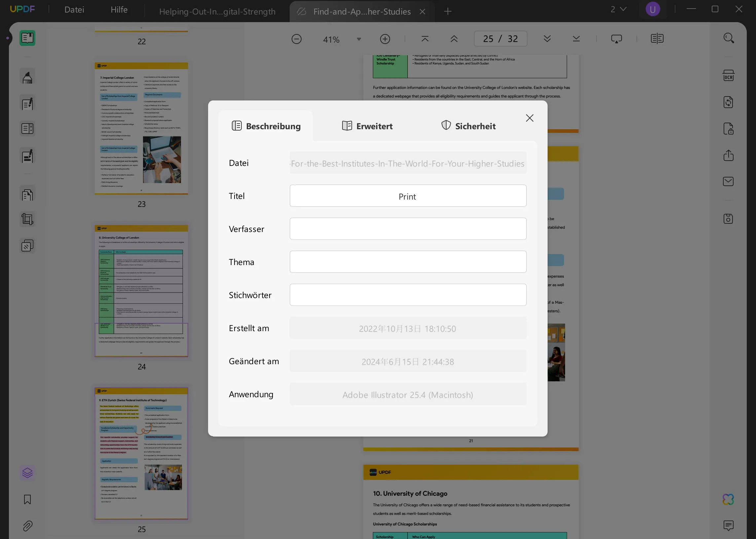Open the UPDF AI flower icon

point(728,499)
